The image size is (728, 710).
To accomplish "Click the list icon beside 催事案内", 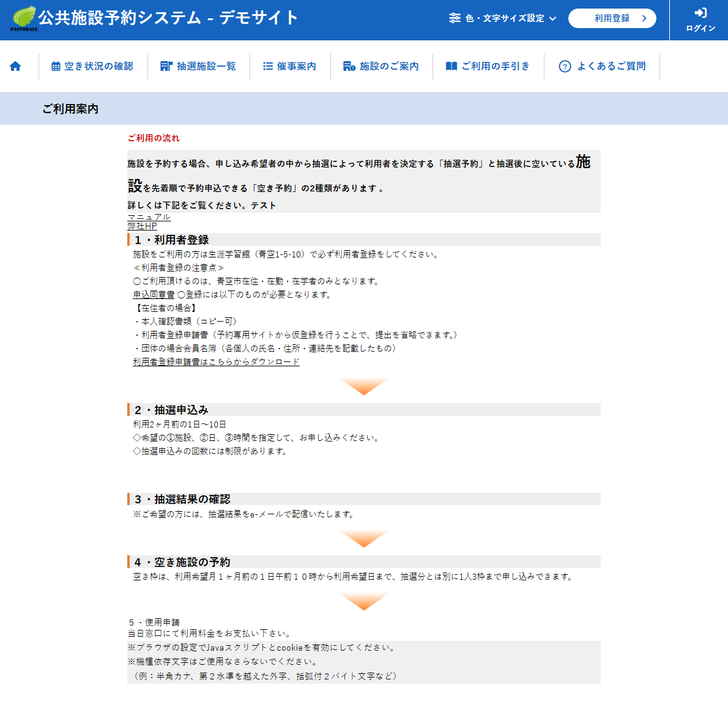I will [267, 66].
